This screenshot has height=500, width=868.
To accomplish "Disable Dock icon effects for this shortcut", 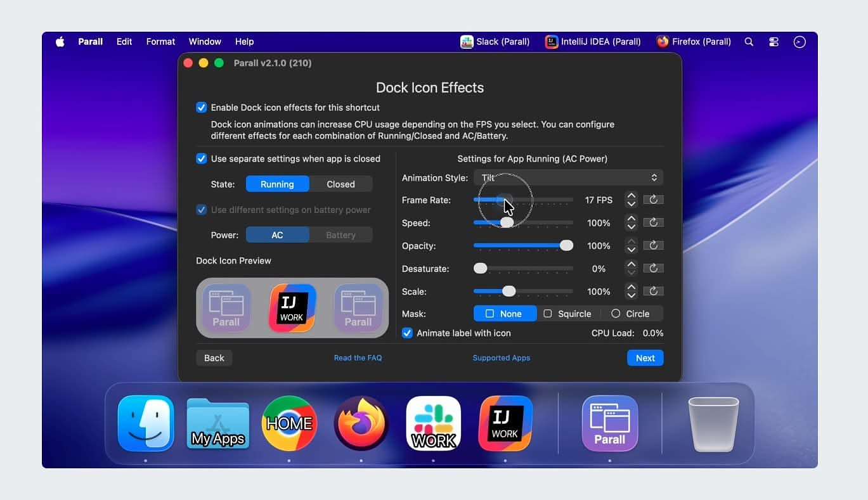I will 202,108.
